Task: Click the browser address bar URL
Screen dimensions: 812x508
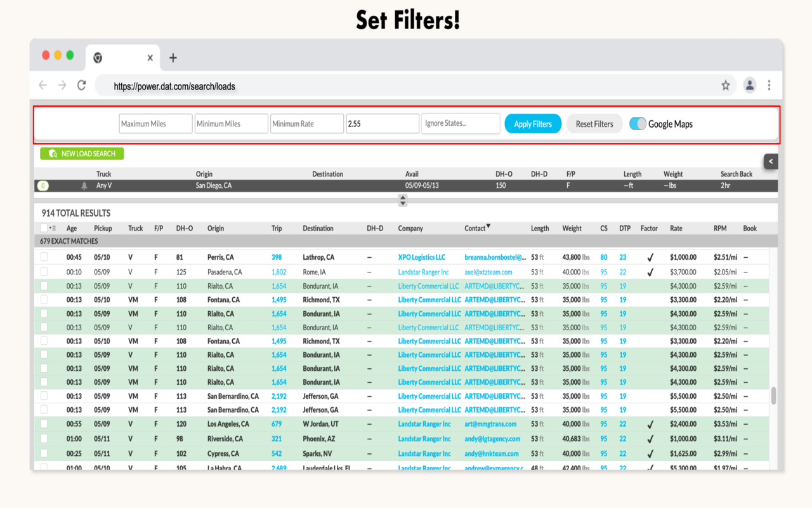Action: [174, 86]
